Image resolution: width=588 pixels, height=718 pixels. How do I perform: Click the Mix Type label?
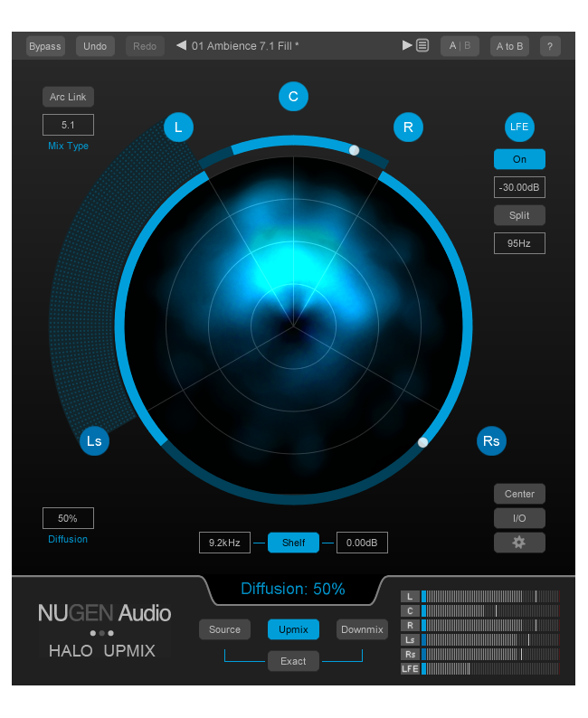click(x=68, y=146)
